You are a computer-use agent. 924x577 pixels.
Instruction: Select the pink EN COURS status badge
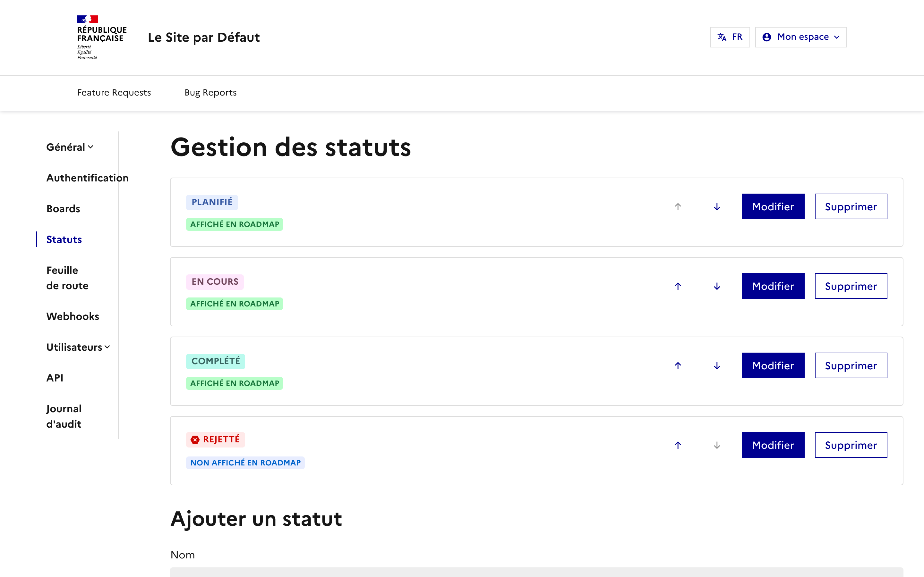pos(215,281)
